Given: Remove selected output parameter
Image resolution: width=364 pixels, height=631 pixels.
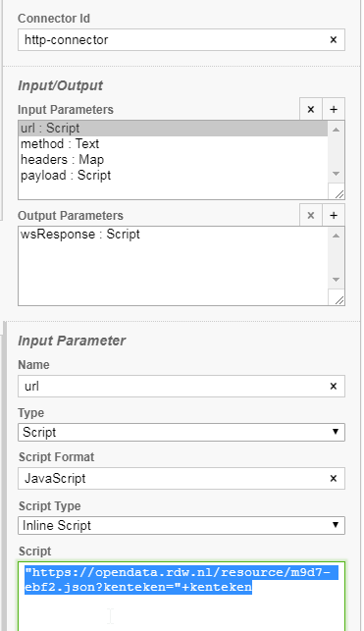Looking at the screenshot, I should click(x=310, y=215).
